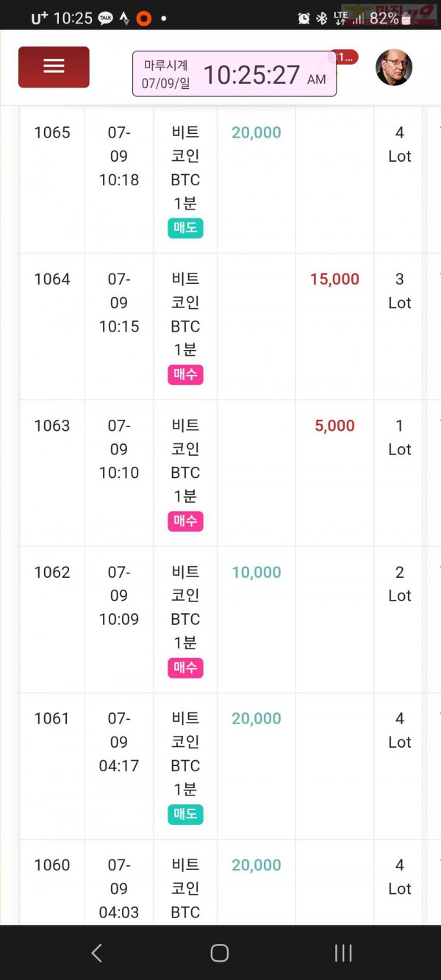
Task: Tap the alarm icon in status bar
Action: point(304,18)
